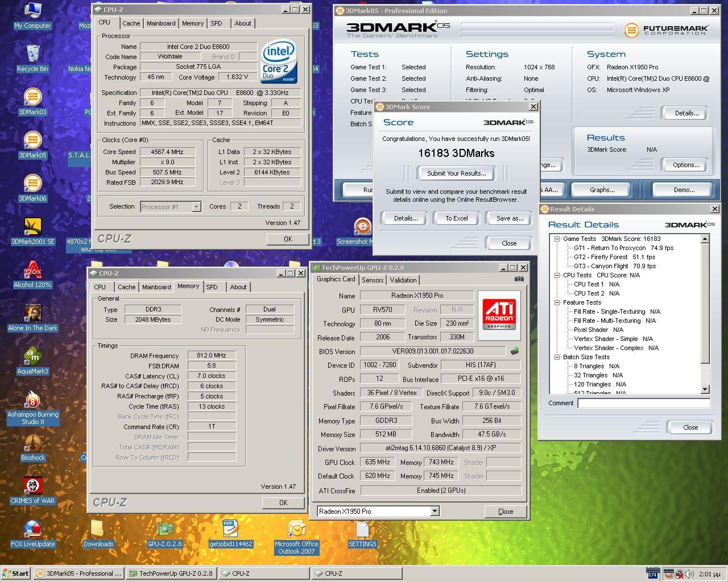Open About tab in lower CPU-Z window

click(238, 287)
